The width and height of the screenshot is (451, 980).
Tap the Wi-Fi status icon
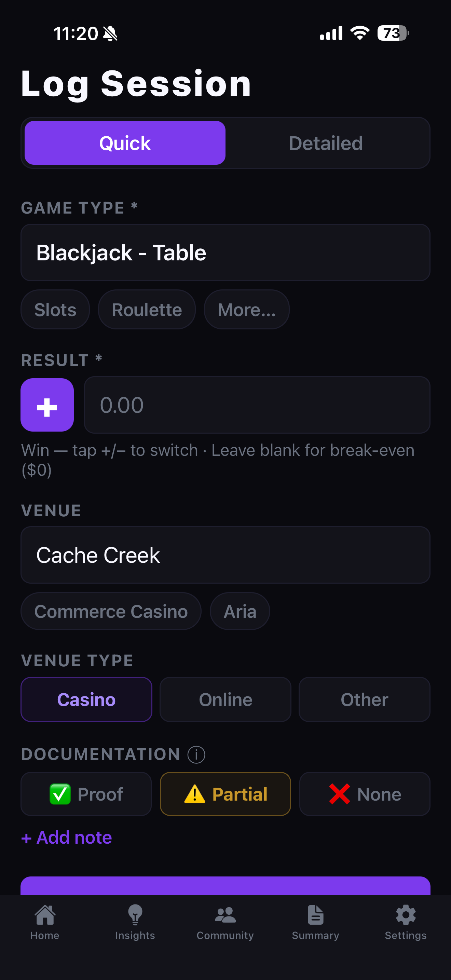pyautogui.click(x=360, y=33)
